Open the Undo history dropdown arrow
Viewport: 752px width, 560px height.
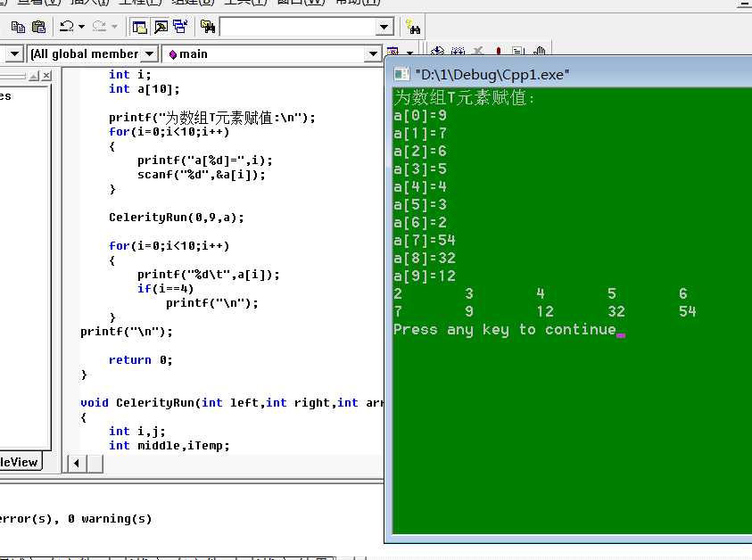tap(81, 27)
